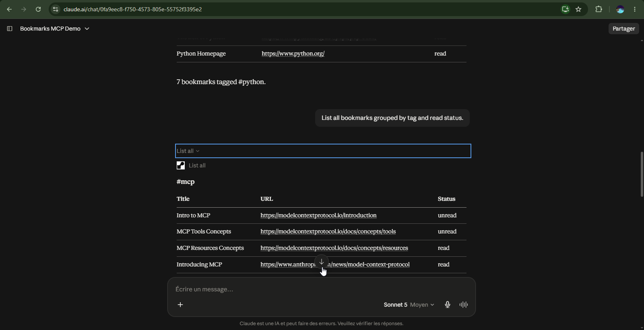644x330 pixels.
Task: Click the MCP Tools Concepts title cell
Action: 204,231
